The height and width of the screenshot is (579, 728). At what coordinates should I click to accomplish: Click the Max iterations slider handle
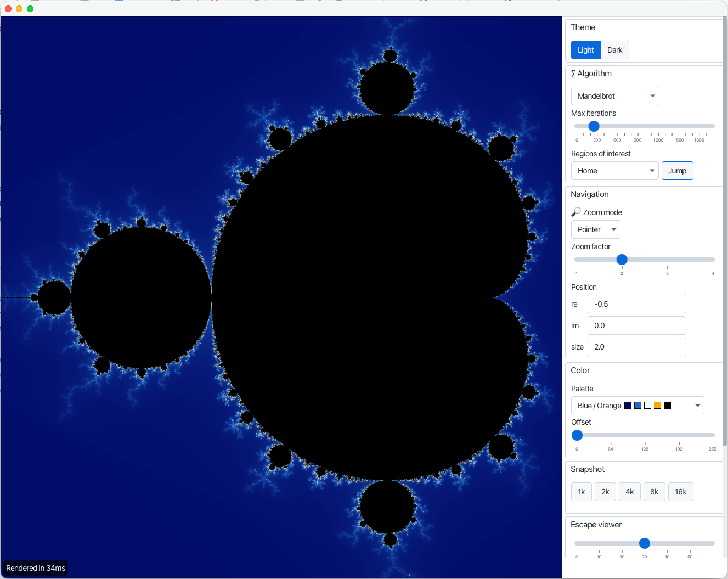[x=594, y=126]
